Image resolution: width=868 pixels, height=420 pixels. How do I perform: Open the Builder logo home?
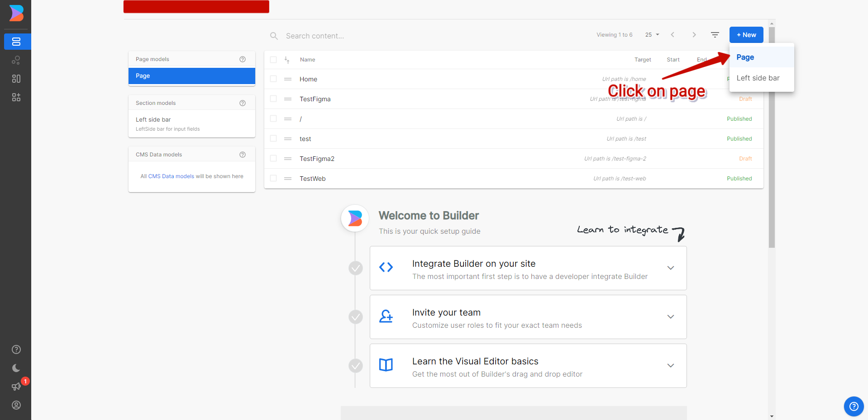[x=16, y=13]
